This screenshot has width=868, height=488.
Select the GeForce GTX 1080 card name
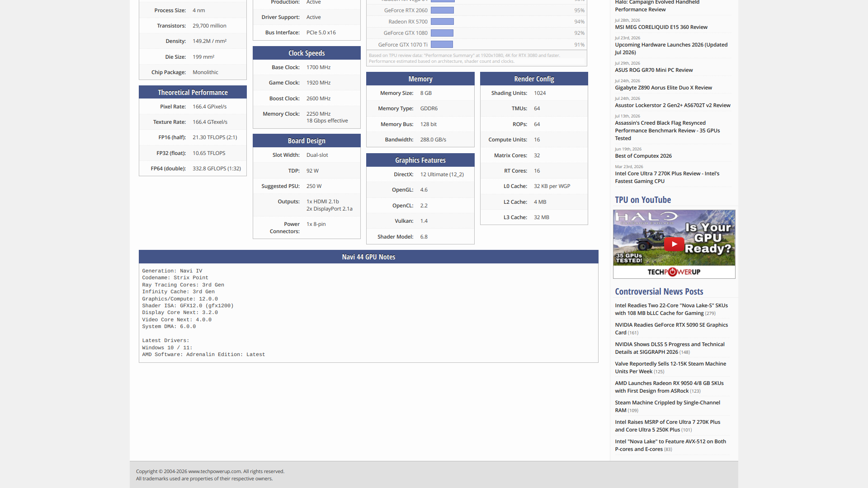point(406,33)
